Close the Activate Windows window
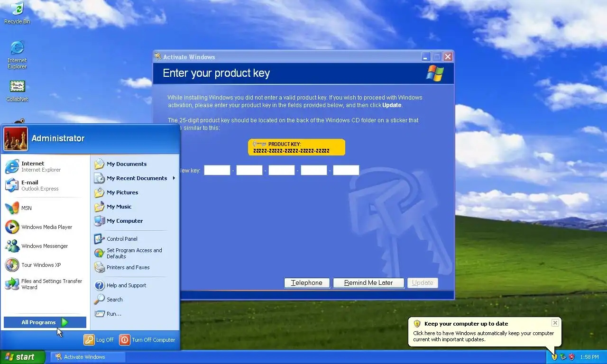 448,57
